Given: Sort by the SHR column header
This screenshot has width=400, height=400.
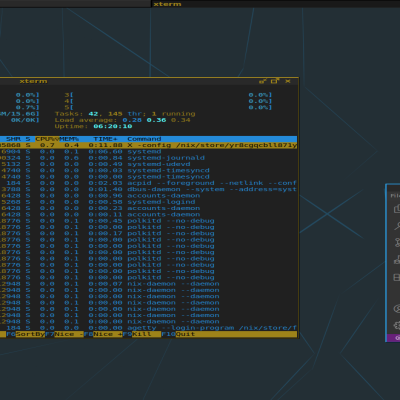Looking at the screenshot, I should pyautogui.click(x=13, y=139).
